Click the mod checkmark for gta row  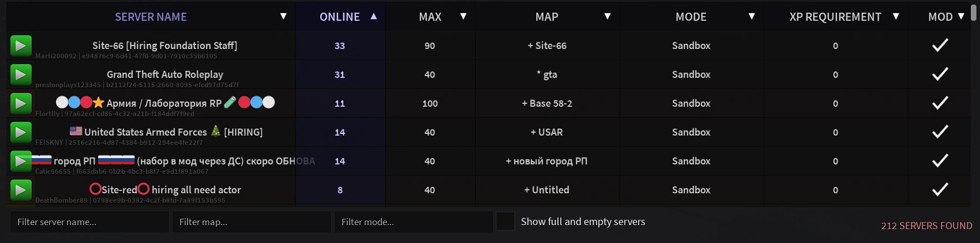click(x=940, y=74)
